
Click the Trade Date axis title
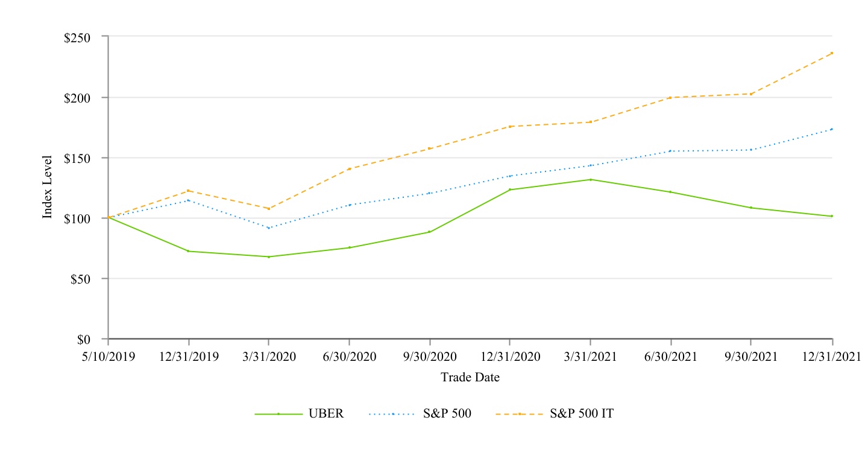(x=470, y=378)
